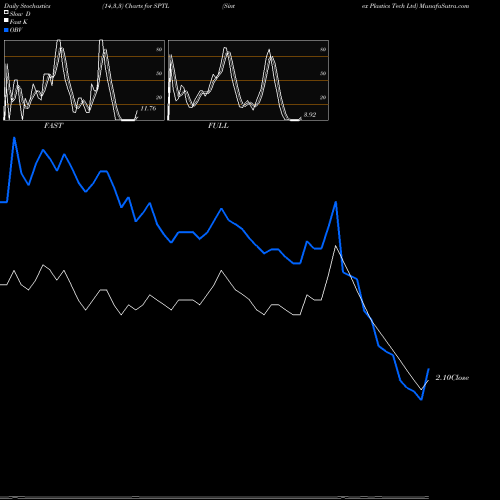Click the 11.76 value in FAST chart

(x=148, y=108)
